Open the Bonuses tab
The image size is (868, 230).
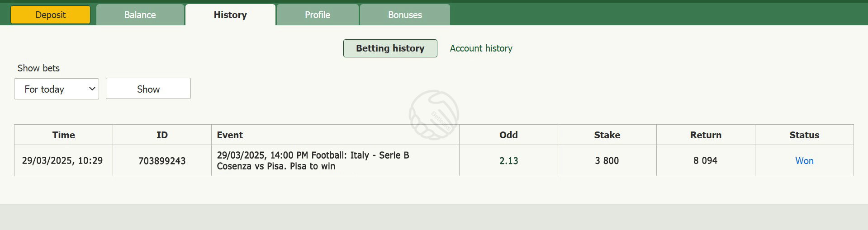(x=405, y=15)
